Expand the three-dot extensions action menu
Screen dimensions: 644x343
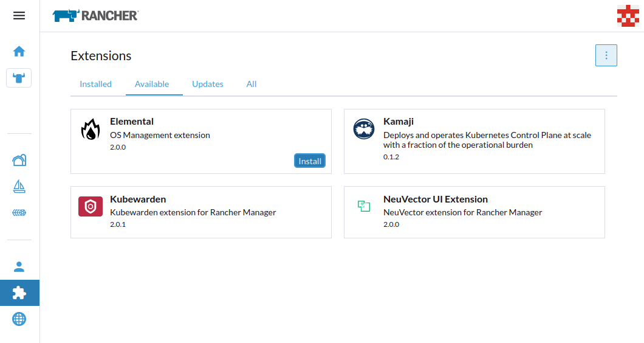click(606, 55)
